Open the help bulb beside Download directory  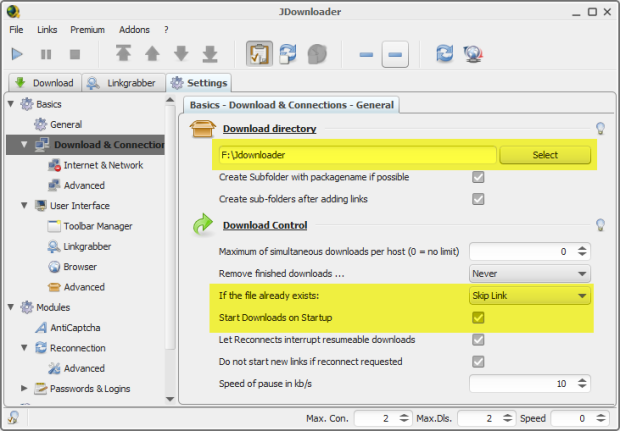click(x=600, y=128)
